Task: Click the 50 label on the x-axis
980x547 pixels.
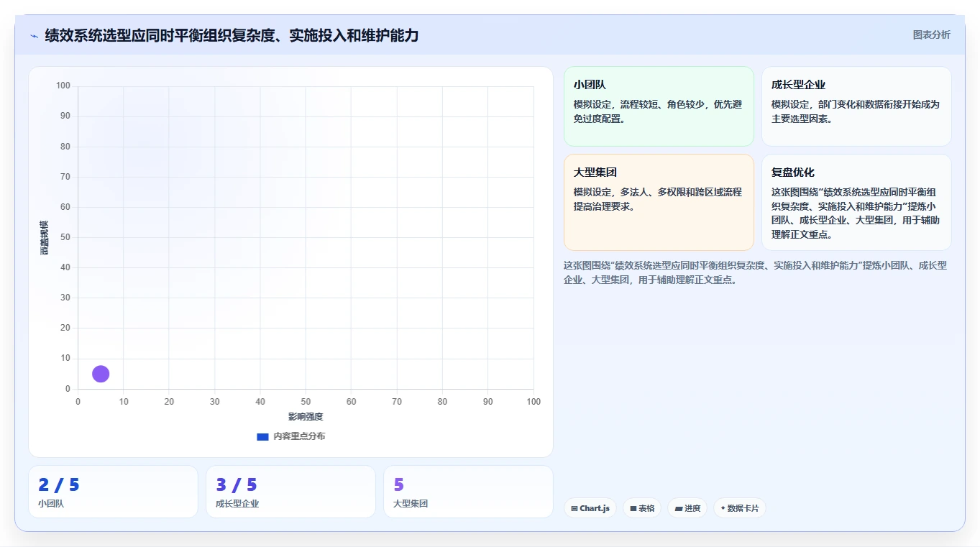Action: (306, 402)
